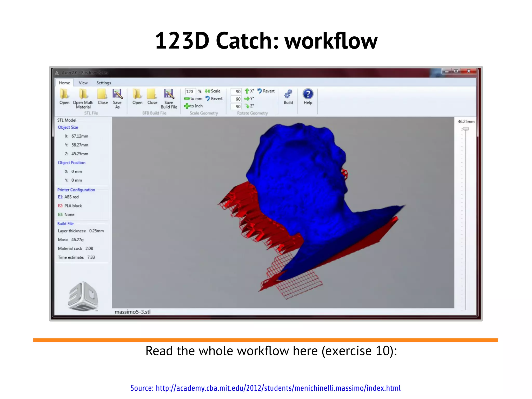Rotate geometry around the Y axis
This screenshot has width=532, height=399.
249,99
